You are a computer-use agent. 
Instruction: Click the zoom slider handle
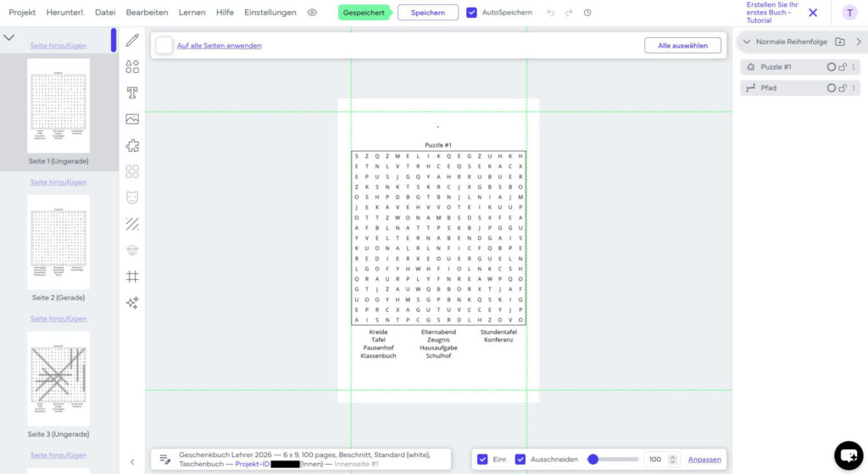click(593, 459)
